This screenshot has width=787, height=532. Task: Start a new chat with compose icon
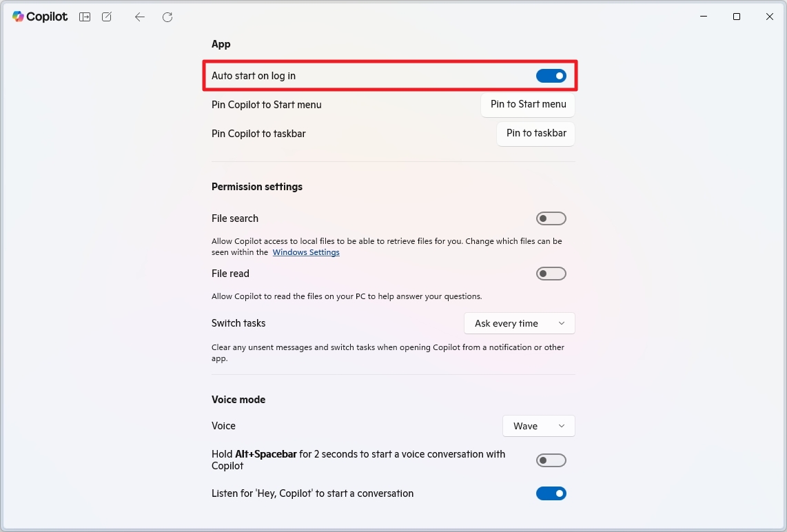(107, 17)
